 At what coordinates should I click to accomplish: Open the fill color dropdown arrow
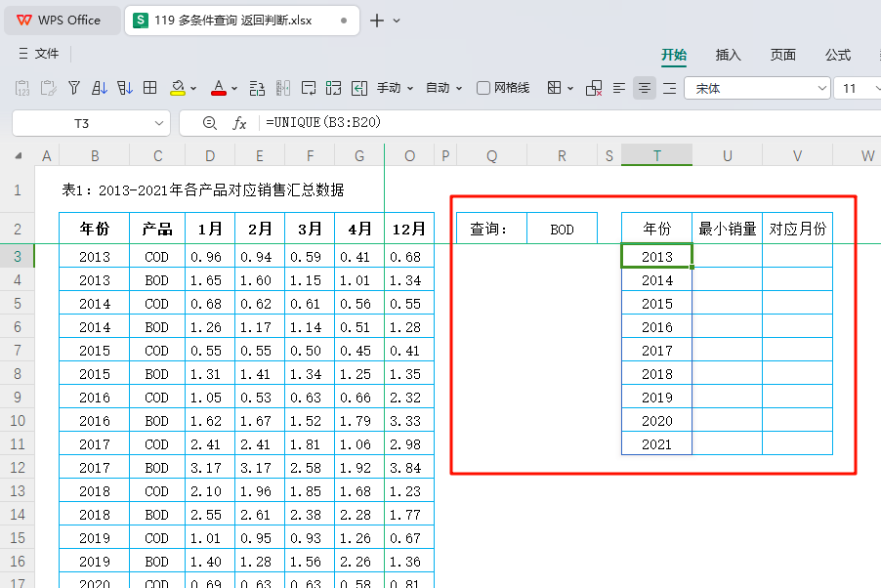tap(193, 88)
